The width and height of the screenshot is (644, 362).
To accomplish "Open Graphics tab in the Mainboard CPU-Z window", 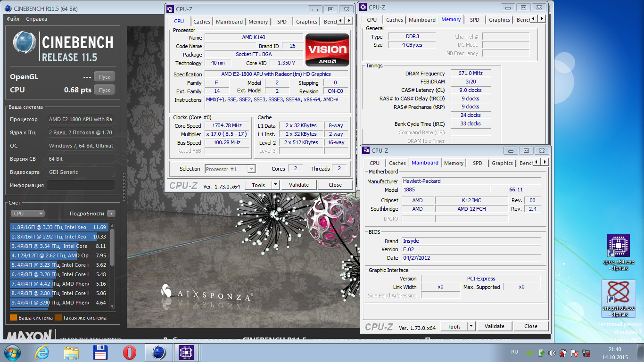I will (x=502, y=163).
